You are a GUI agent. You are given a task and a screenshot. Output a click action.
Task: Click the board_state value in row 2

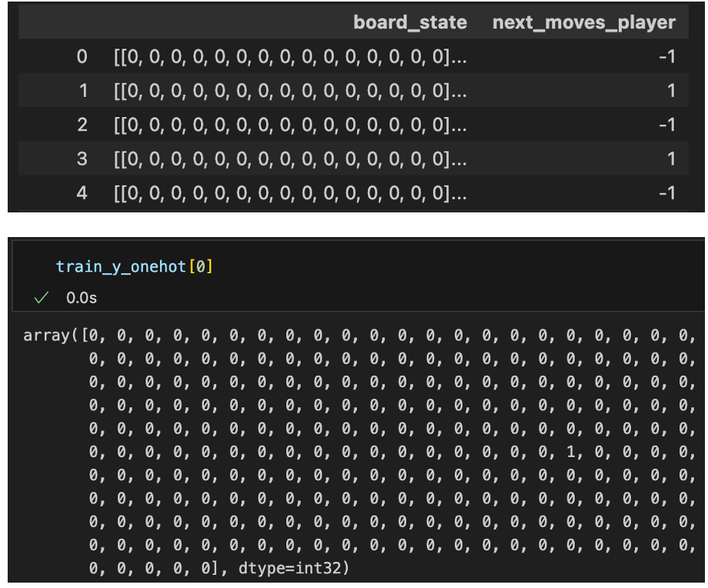click(x=290, y=125)
